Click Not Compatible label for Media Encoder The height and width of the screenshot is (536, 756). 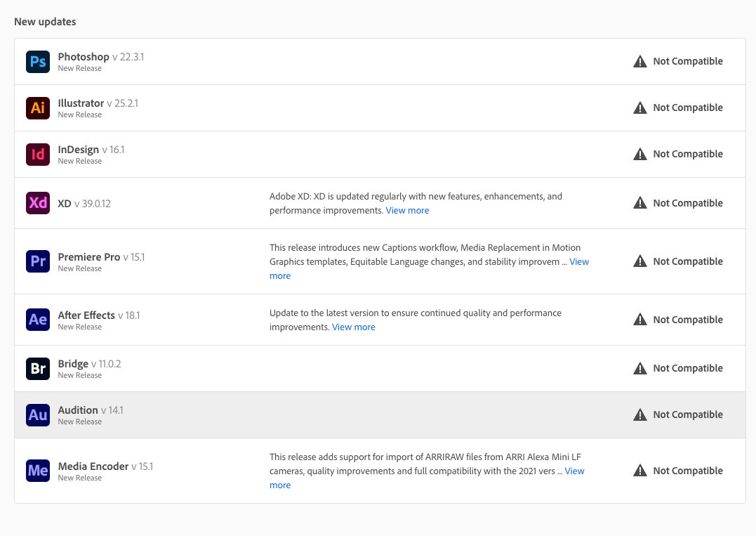click(x=688, y=471)
